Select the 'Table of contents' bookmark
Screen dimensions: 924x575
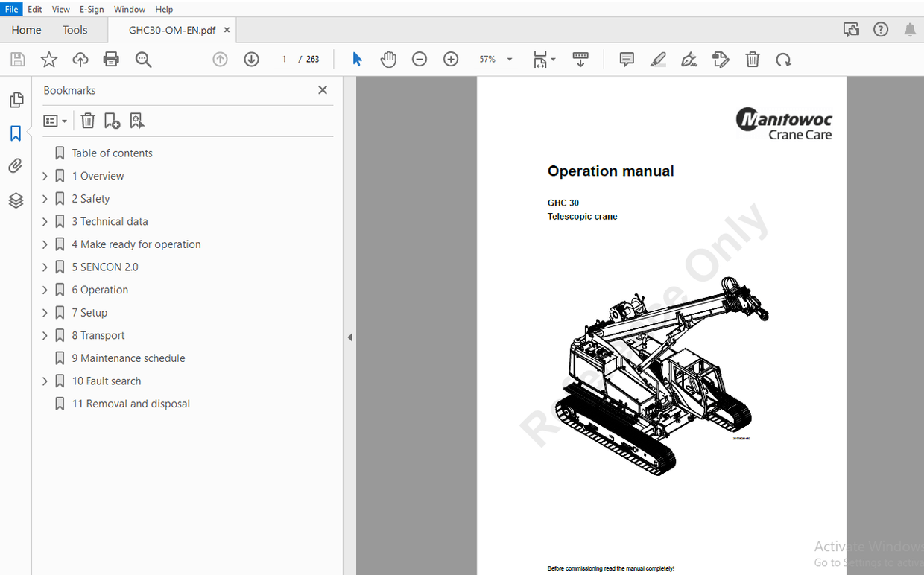[x=112, y=153]
